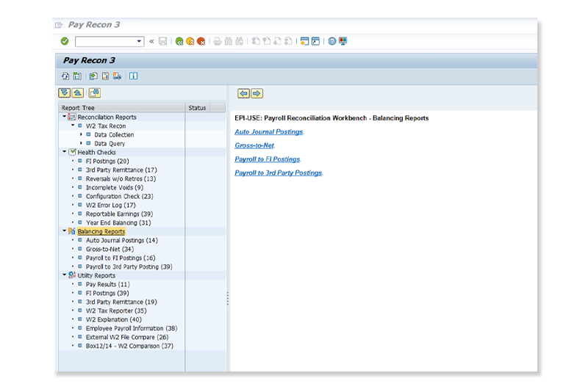Screen dimensions: 588x392
Task: Select External W2 File Compare (26)
Action: [127, 337]
